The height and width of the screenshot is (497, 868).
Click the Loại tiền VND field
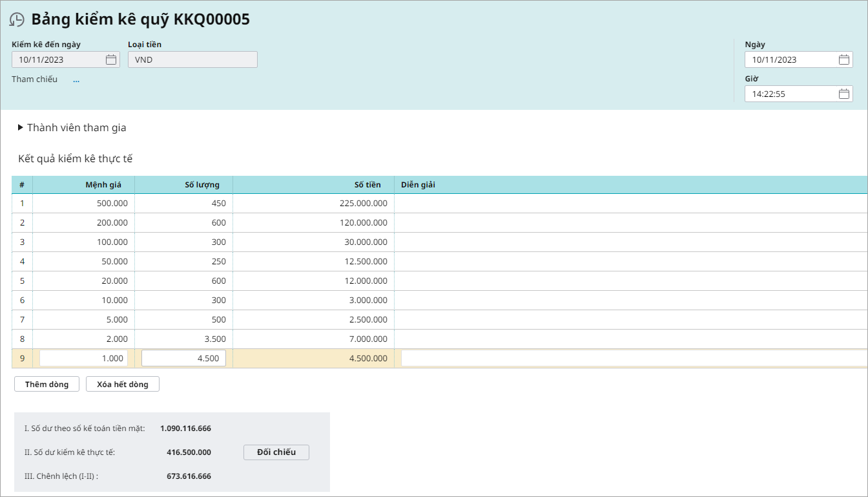click(x=192, y=59)
